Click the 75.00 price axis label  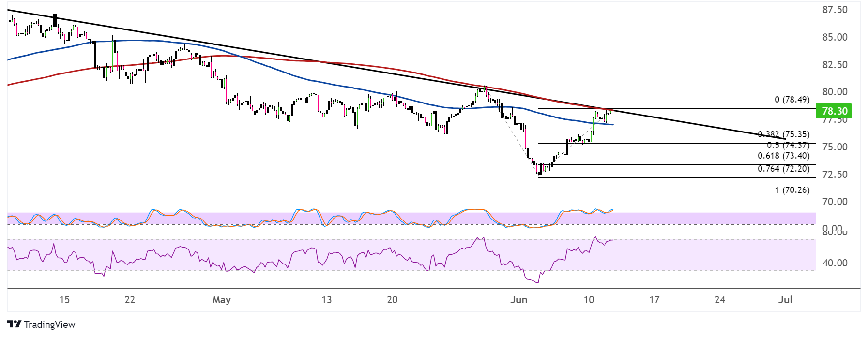point(835,147)
